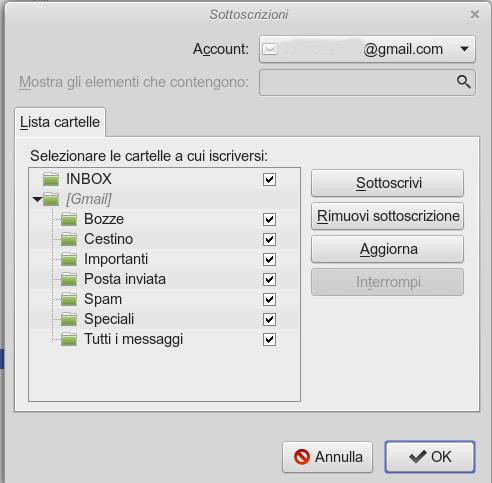Click Rimuovi sottoscrizione button

pos(387,216)
